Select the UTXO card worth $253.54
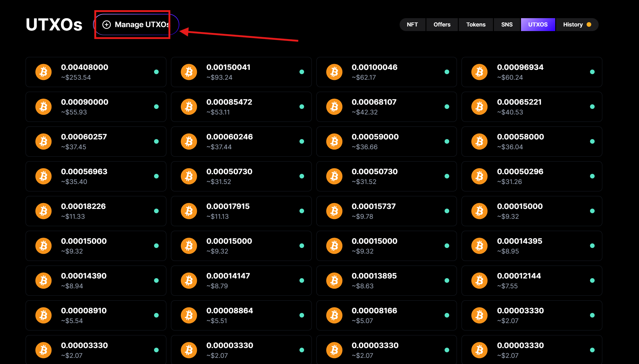The width and height of the screenshot is (639, 364). pyautogui.click(x=96, y=72)
